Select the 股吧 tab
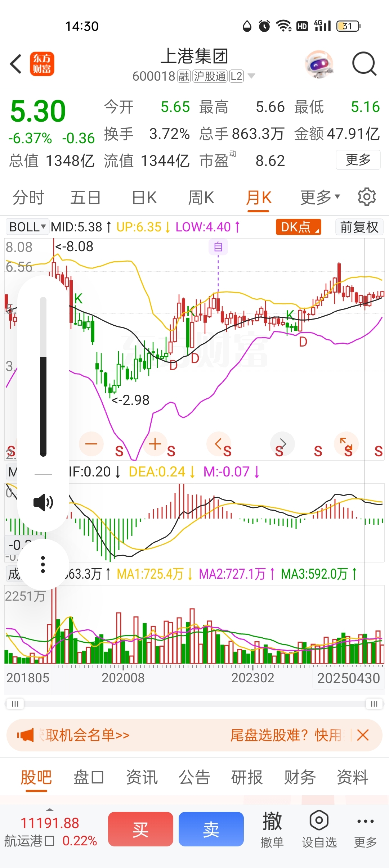389x868 pixels. pos(36,778)
